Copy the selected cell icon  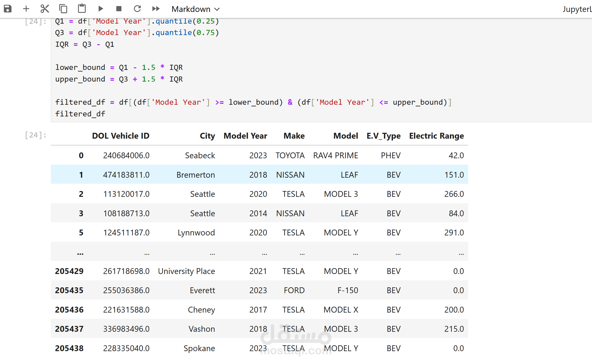(63, 9)
